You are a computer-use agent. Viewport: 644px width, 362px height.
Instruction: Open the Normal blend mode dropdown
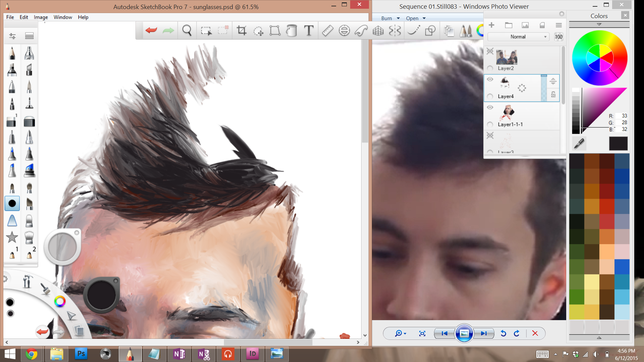pos(518,37)
